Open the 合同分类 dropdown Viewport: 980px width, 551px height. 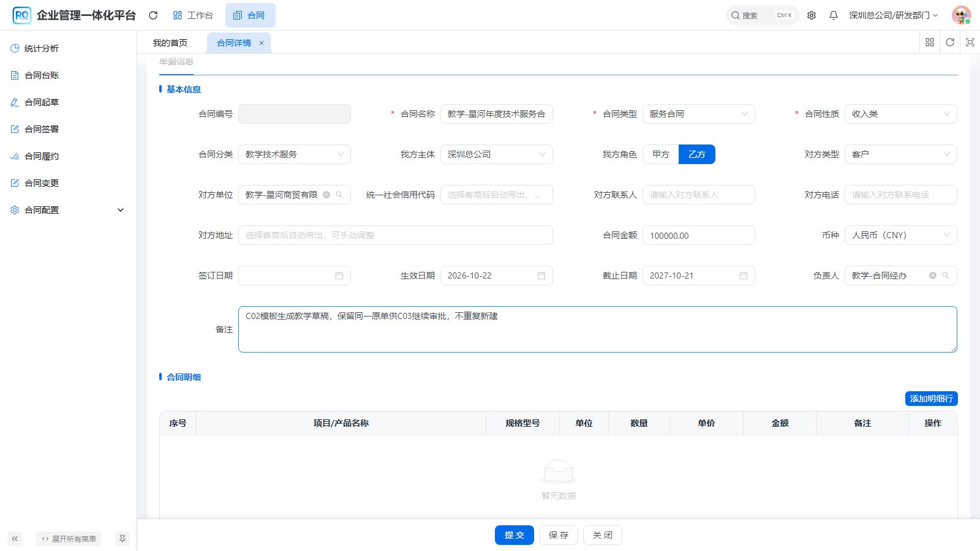[295, 154]
